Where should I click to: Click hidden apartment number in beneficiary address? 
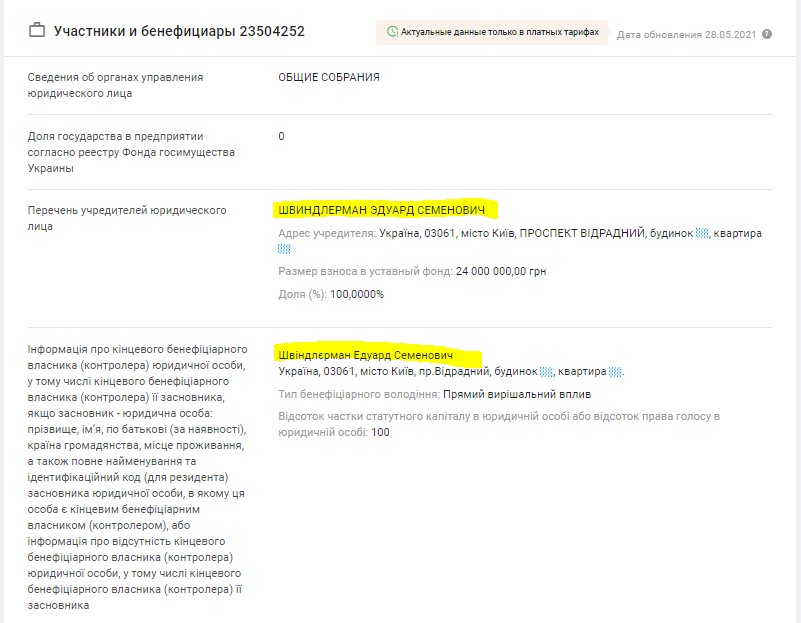pyautogui.click(x=615, y=372)
